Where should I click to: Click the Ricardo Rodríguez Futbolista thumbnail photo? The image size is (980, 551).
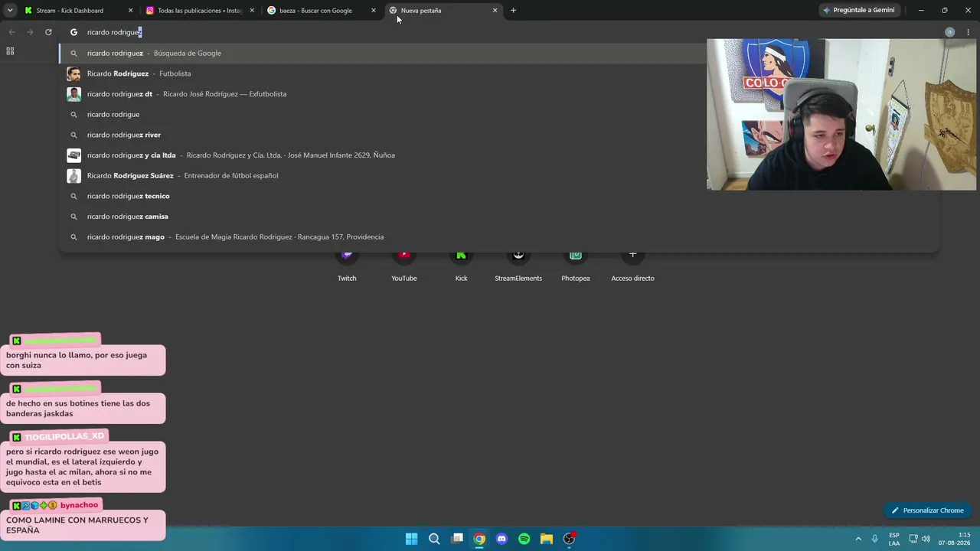[x=73, y=73]
